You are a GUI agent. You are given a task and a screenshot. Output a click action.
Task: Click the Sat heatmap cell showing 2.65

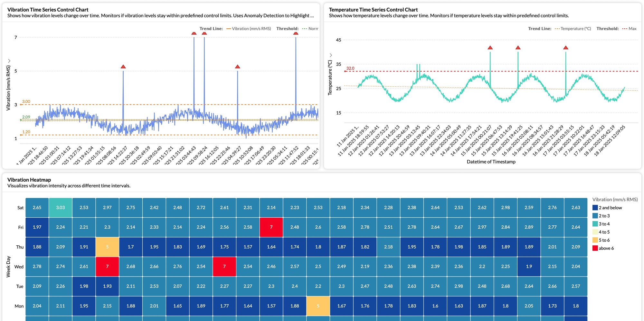click(37, 208)
